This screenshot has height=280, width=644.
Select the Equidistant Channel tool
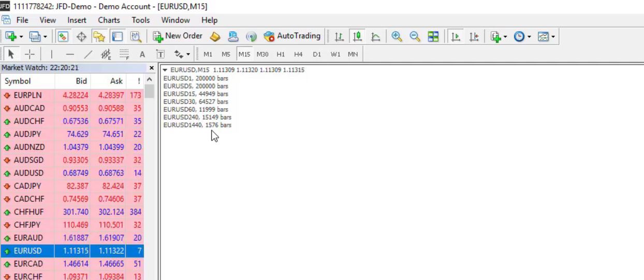pyautogui.click(x=106, y=54)
